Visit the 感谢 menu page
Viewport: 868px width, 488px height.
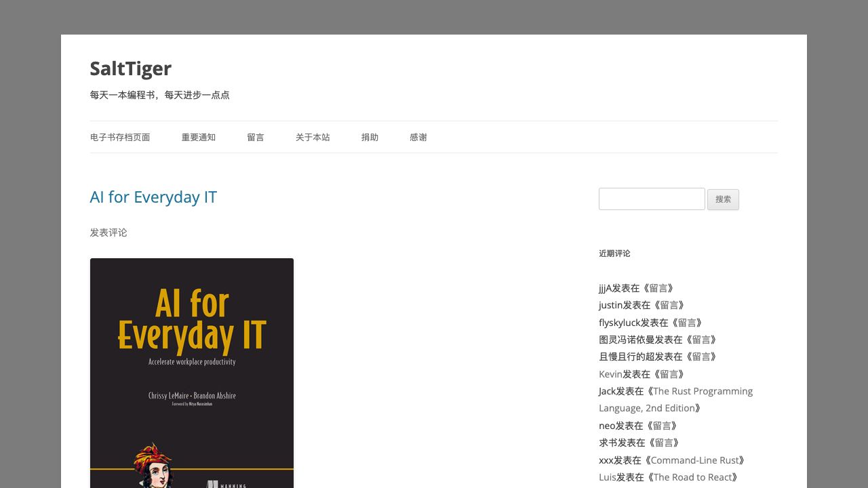pos(418,138)
